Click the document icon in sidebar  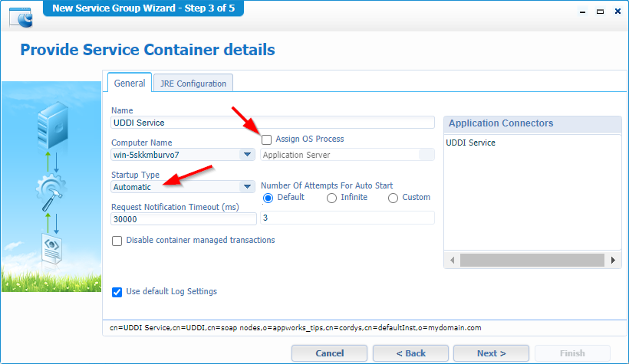51,251
